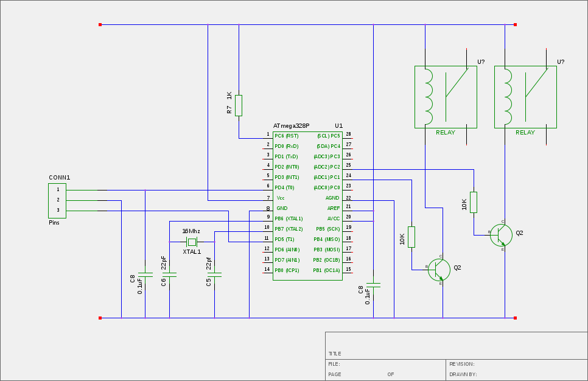Viewport: 588px width, 381px height.
Task: Click the OF label in title block
Action: pos(391,374)
